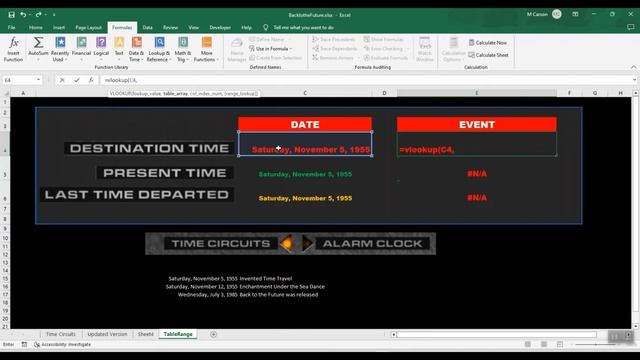Open Recently Used functions
This screenshot has width=640, height=360.
pyautogui.click(x=60, y=49)
